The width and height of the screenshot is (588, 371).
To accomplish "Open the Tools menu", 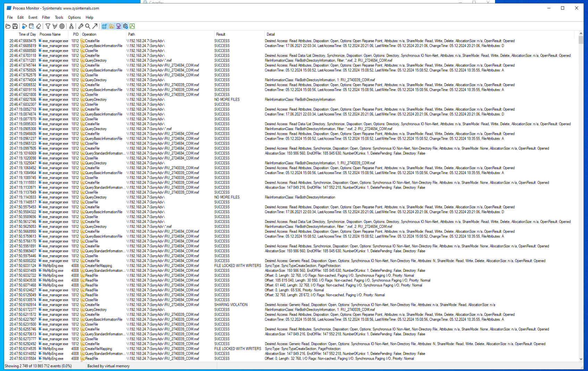I will (59, 17).
